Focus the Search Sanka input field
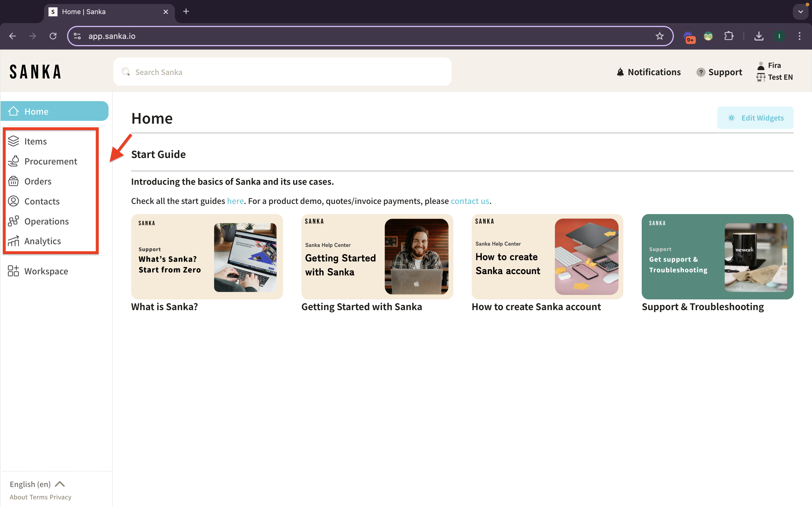This screenshot has height=507, width=812. [282, 72]
